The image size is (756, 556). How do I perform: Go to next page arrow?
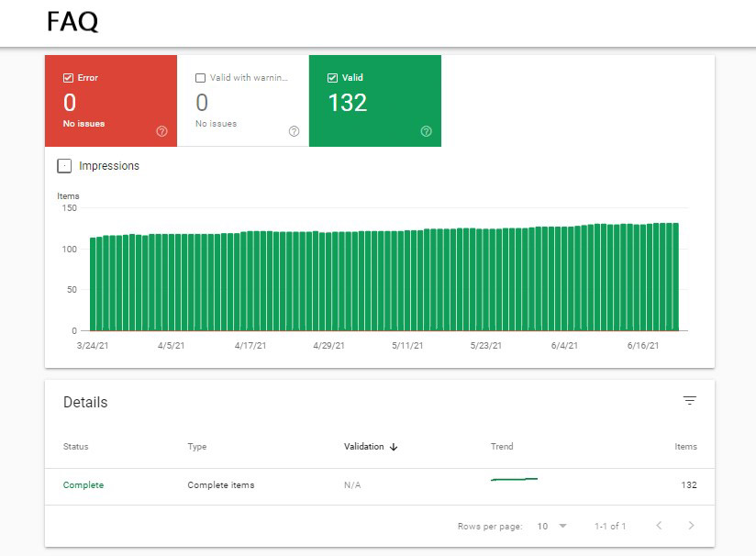tap(691, 526)
